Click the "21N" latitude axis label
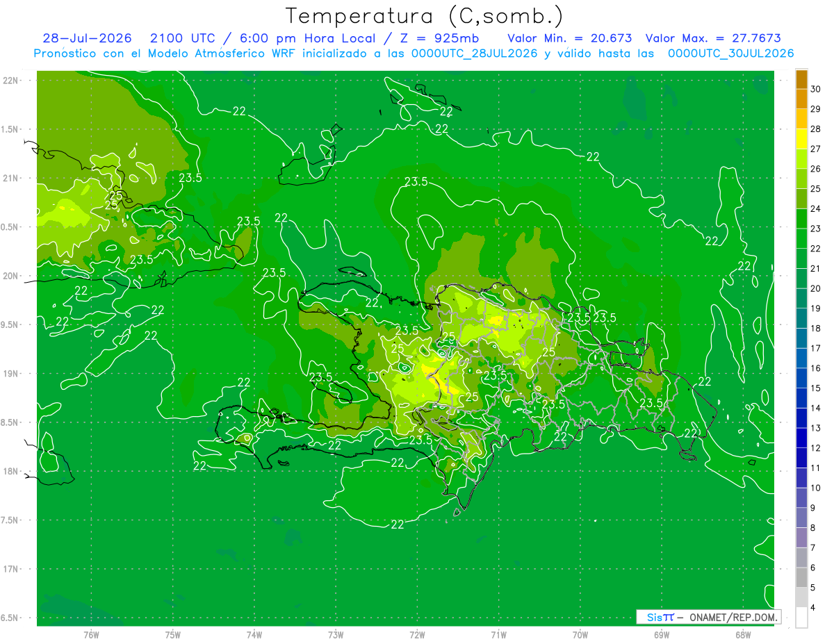The width and height of the screenshot is (834, 644). (11, 179)
